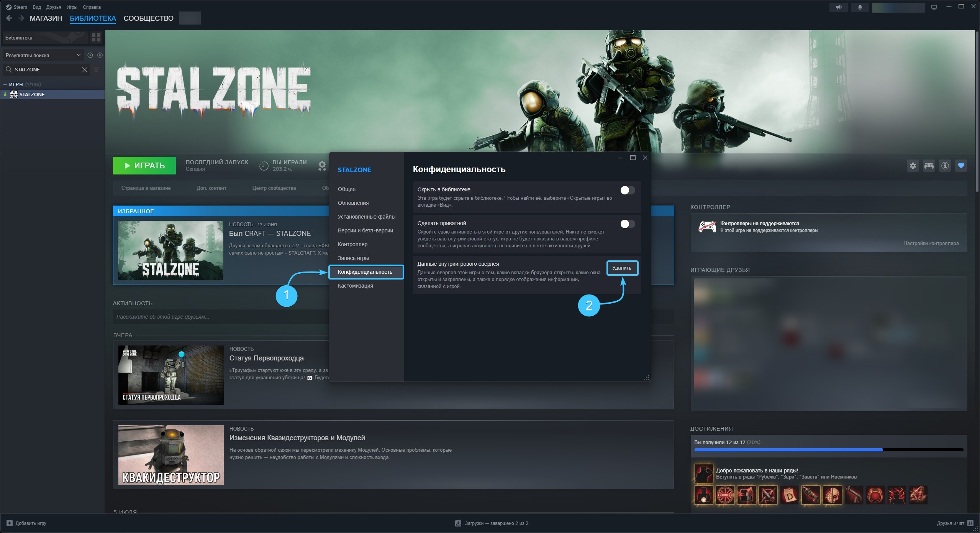Click the announcements megaphone icon

point(839,7)
